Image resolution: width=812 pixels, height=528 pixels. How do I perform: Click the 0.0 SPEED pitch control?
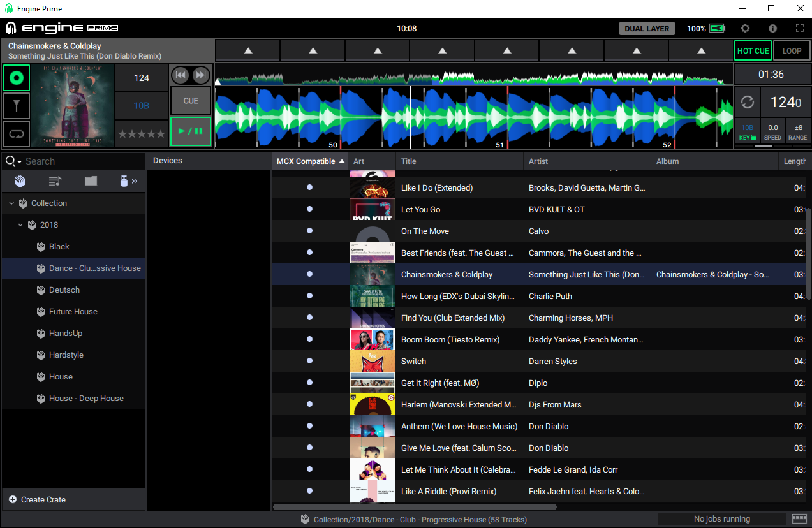tap(772, 131)
